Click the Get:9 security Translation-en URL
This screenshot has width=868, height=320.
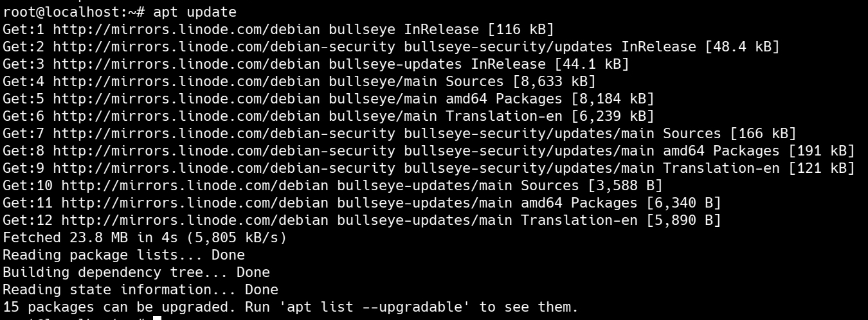pos(225,168)
